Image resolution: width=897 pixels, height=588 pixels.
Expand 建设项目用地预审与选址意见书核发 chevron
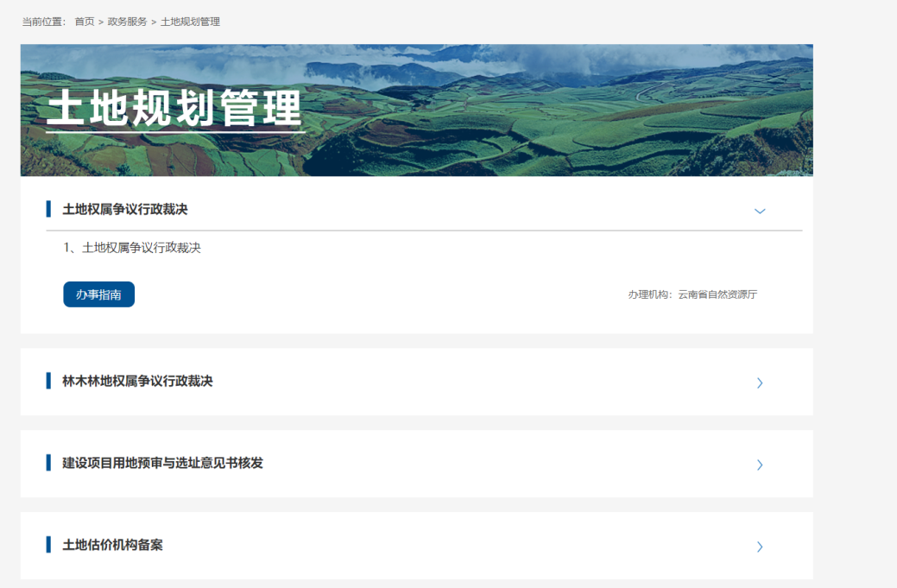coord(760,465)
